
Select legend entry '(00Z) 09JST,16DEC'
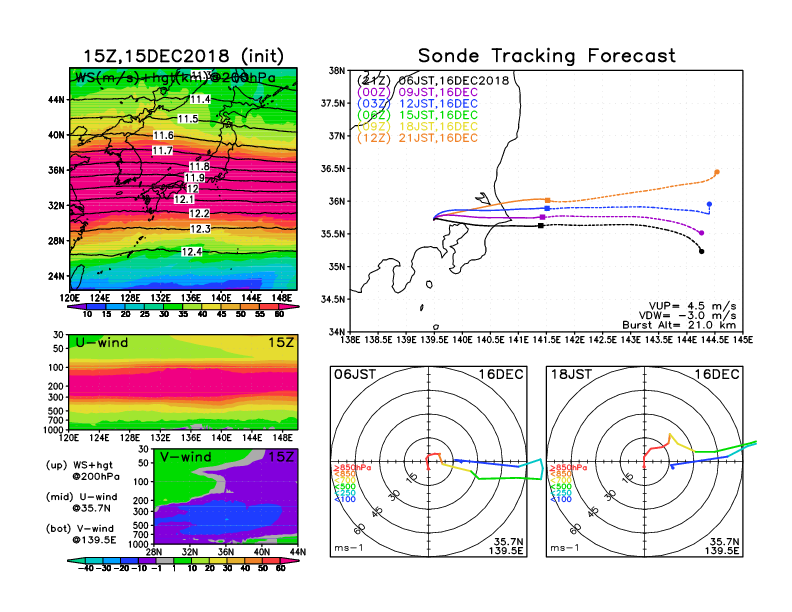pyautogui.click(x=417, y=92)
